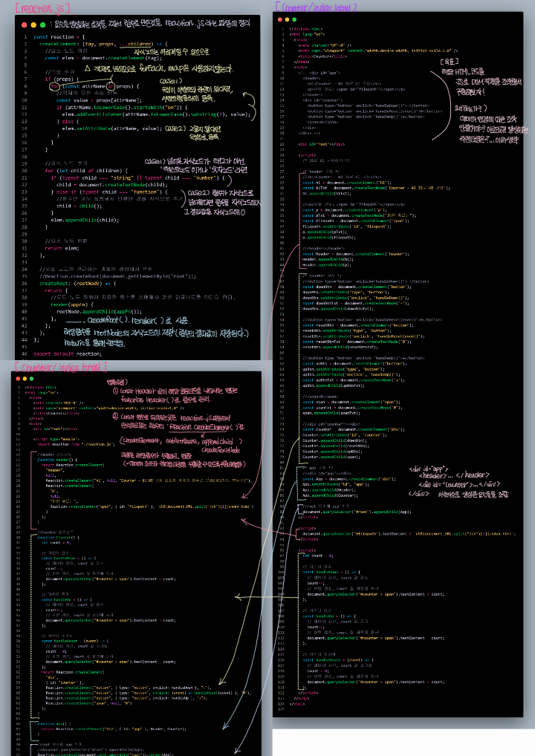535x756 pixels.
Task: Click "elem.appendChild(child);" line
Action: (85, 220)
